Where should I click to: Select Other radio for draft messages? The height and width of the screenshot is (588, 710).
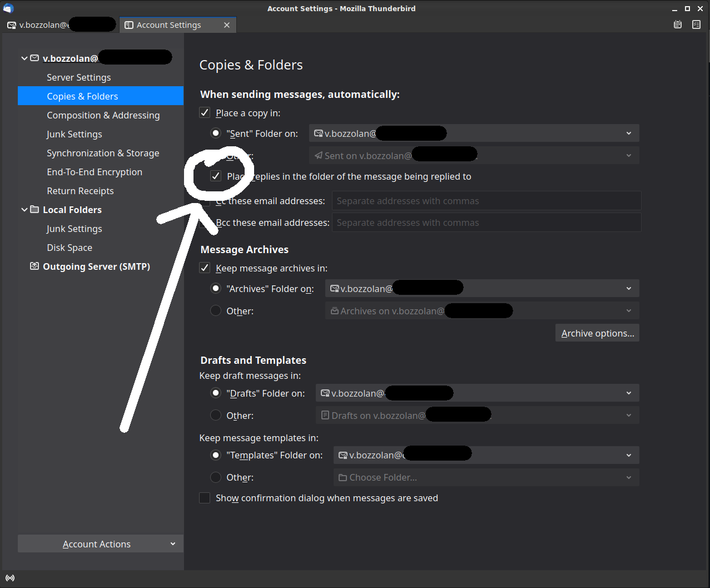(216, 416)
